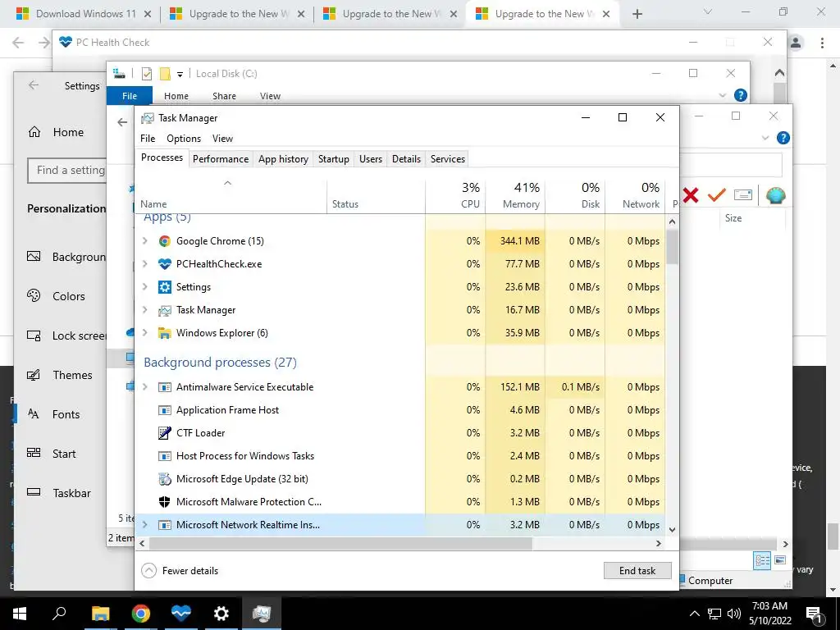Sort processes by CPU column
Image resolution: width=840 pixels, height=630 pixels.
point(455,195)
